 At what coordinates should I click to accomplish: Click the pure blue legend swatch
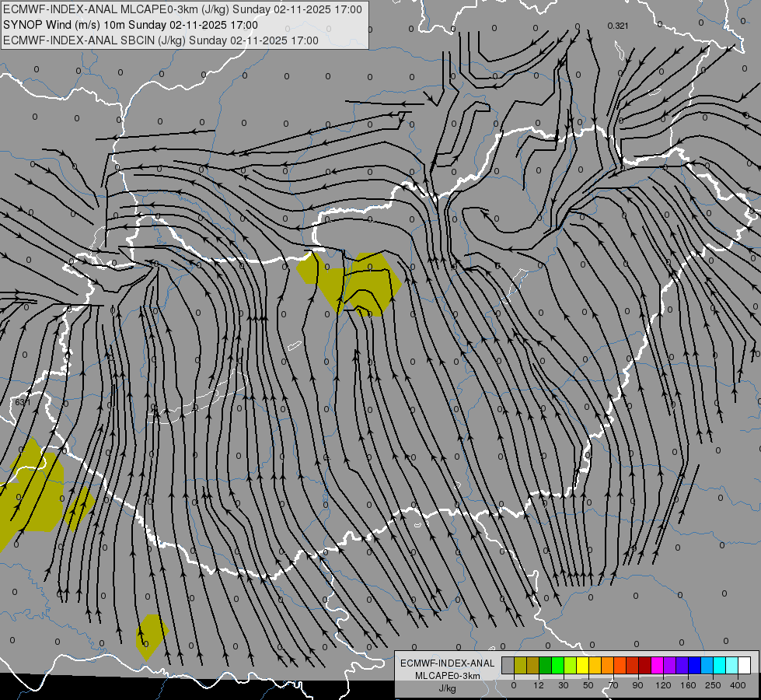click(x=694, y=665)
